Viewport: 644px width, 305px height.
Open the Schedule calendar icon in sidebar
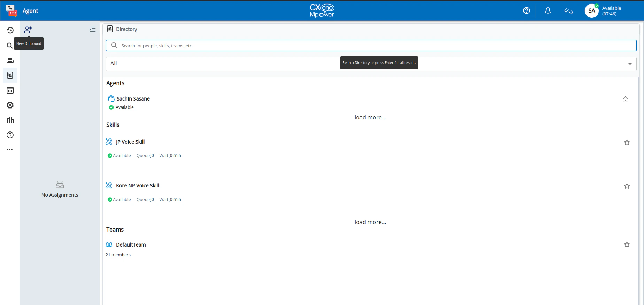click(10, 90)
